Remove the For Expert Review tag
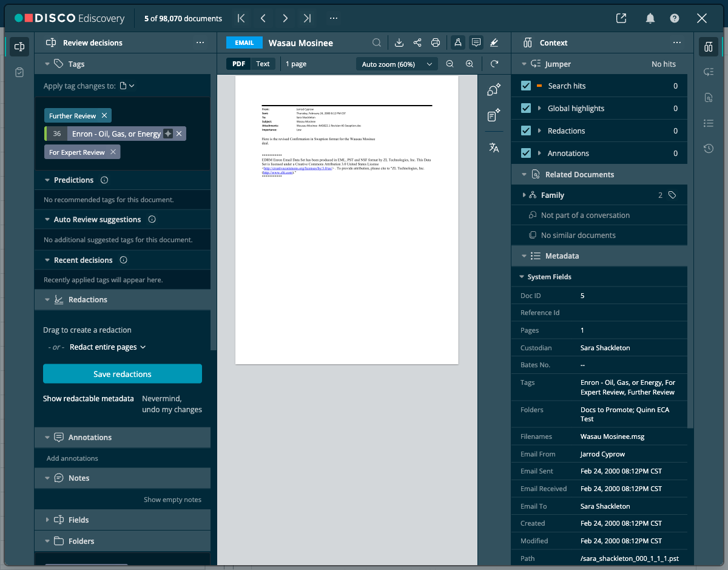Image resolution: width=728 pixels, height=570 pixels. [113, 152]
